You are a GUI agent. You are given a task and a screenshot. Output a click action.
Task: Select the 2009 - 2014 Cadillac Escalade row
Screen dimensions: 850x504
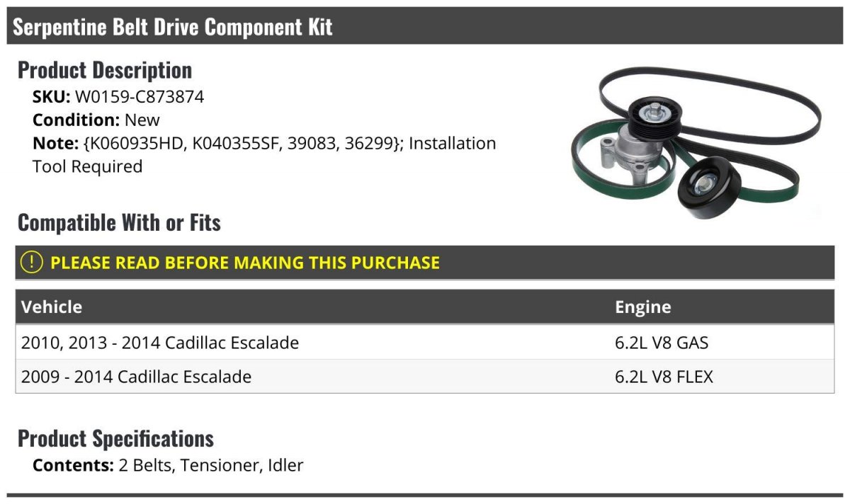point(136,377)
